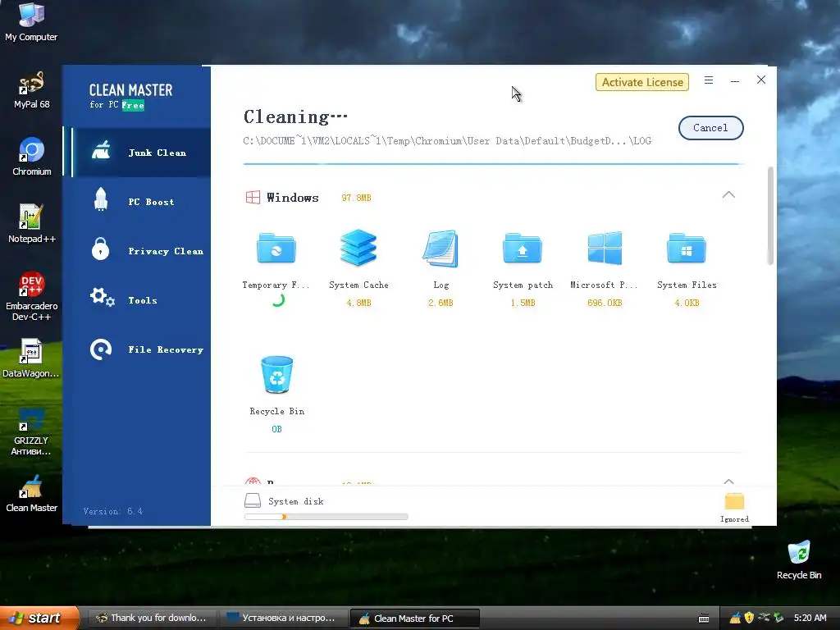Switch to 'Установка и настро...' taskbar window
Screen dimensions: 840x630
(282, 619)
